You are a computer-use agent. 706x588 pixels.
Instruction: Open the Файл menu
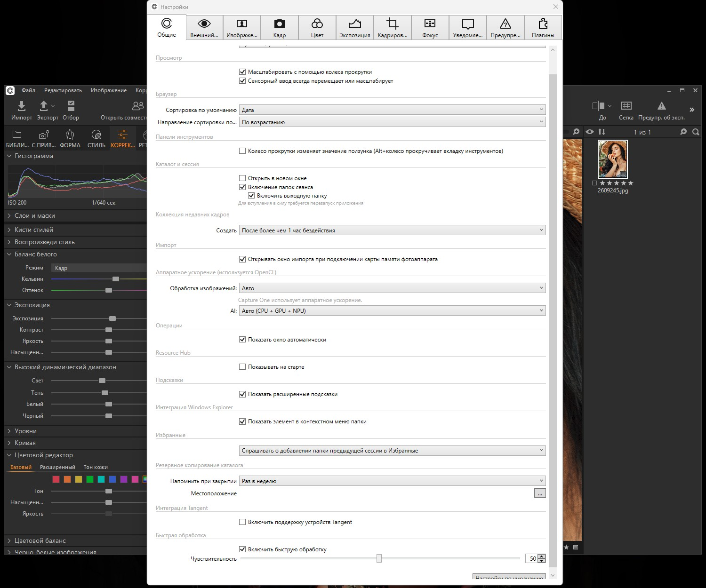coord(28,90)
